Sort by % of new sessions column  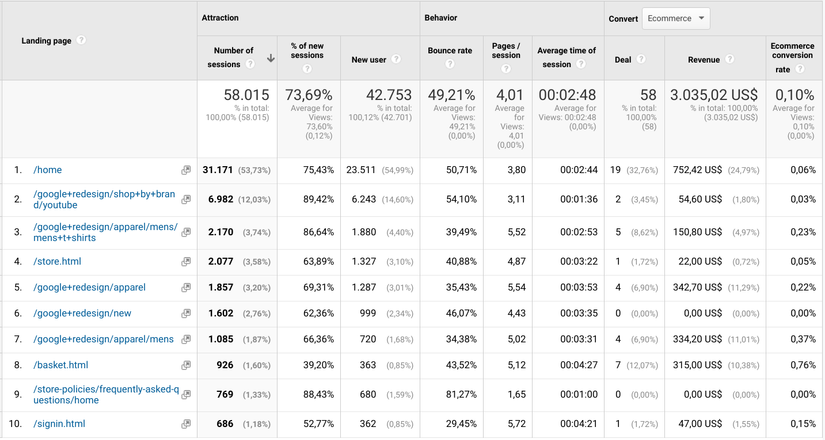pos(307,51)
